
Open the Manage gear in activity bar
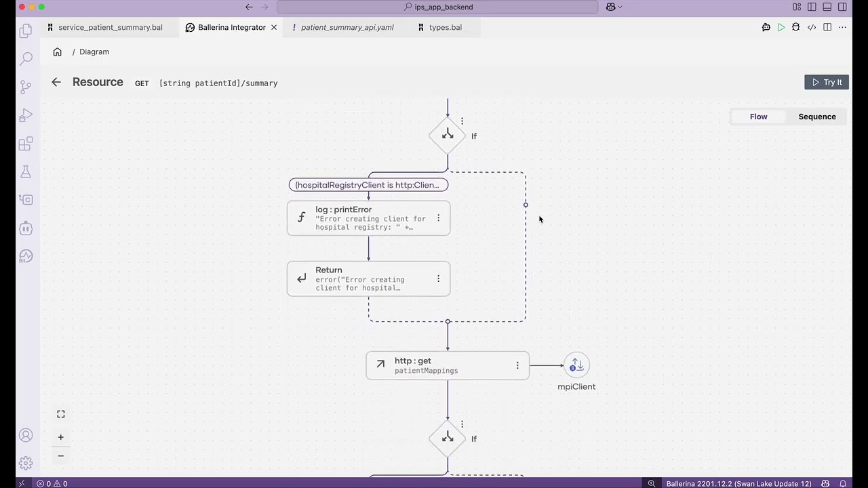(26, 463)
